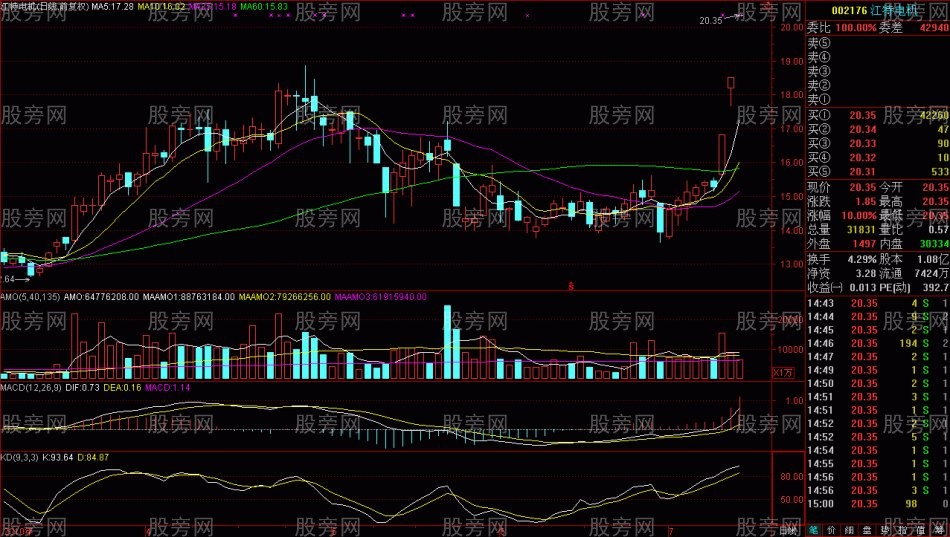Select the 卖⑤ ask row
The image size is (950, 537).
(878, 43)
